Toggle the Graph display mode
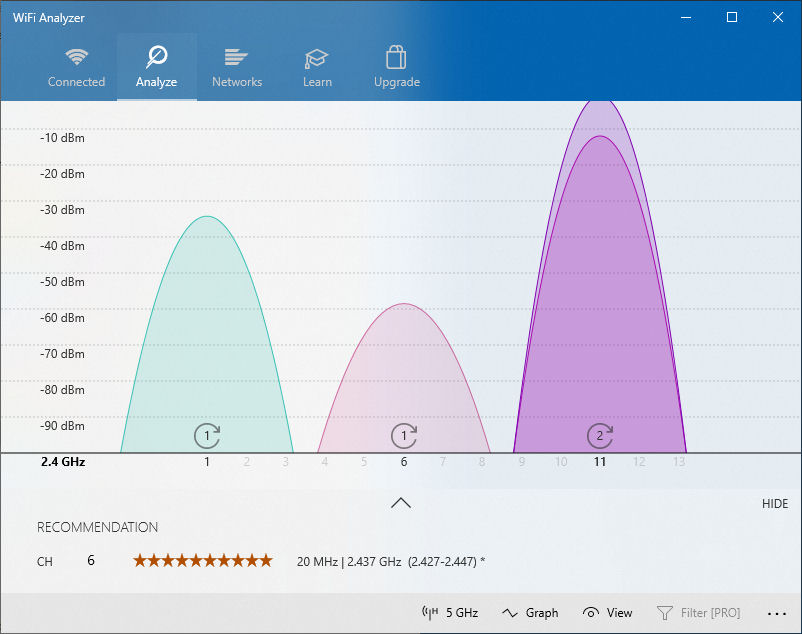The image size is (802, 634). coord(529,612)
